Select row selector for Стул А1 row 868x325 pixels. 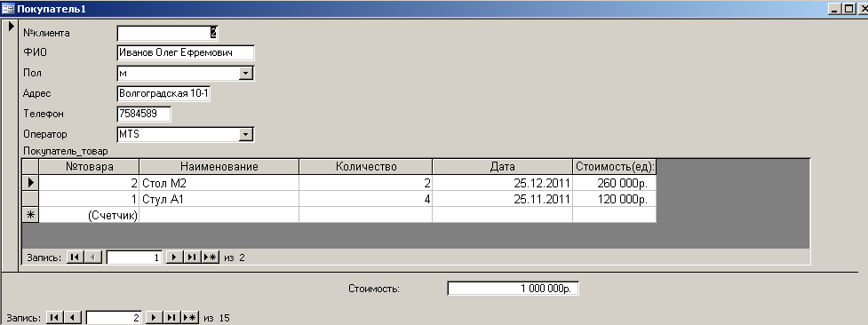30,199
